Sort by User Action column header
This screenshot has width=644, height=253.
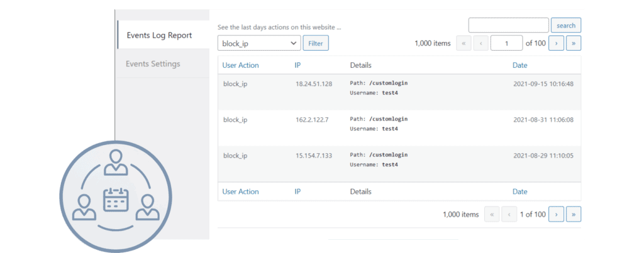click(x=240, y=65)
